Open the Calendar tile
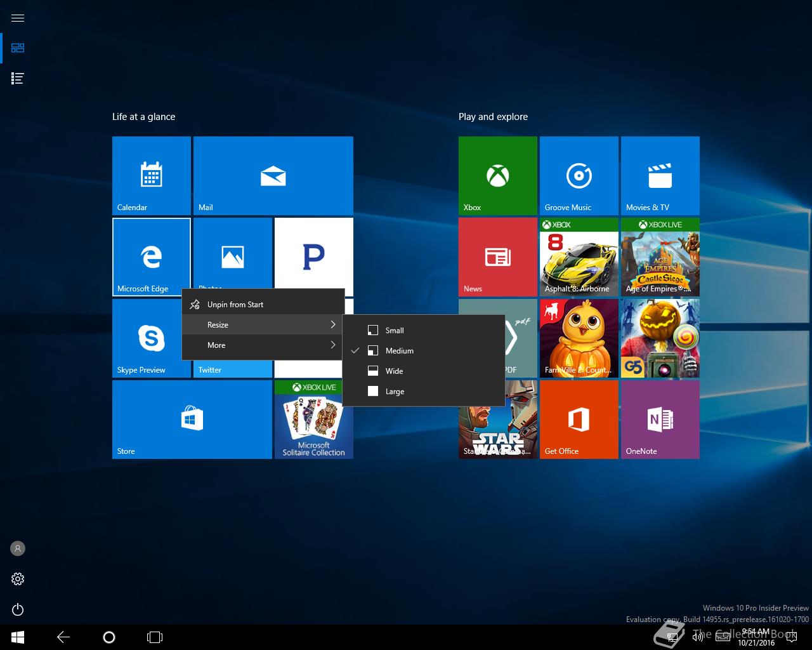The image size is (812, 650). tap(152, 176)
